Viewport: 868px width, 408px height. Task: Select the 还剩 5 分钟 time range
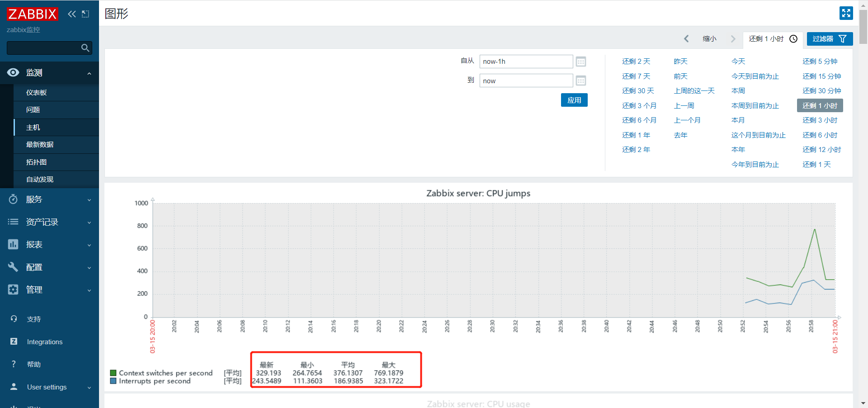(x=820, y=62)
